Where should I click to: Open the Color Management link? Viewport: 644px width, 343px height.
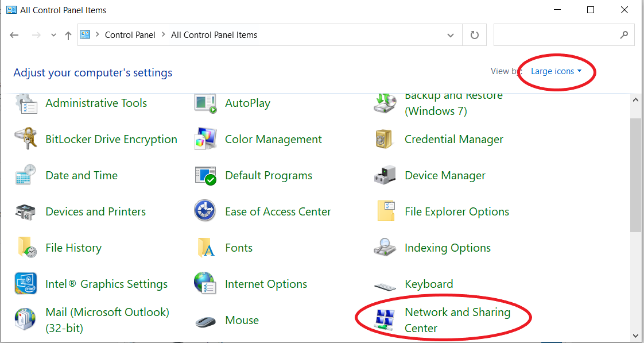[274, 140]
